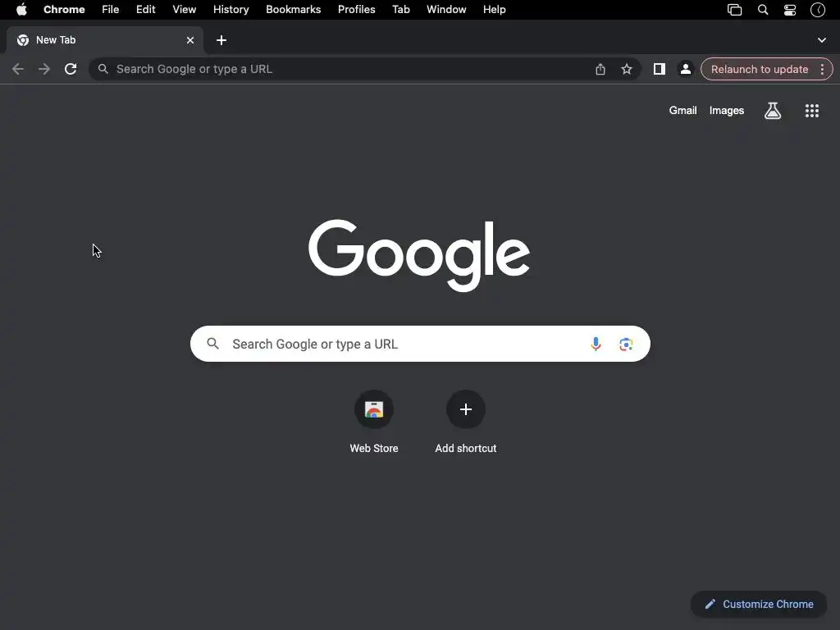Click the Google search input box
Viewport: 840px width, 630px height.
click(420, 344)
